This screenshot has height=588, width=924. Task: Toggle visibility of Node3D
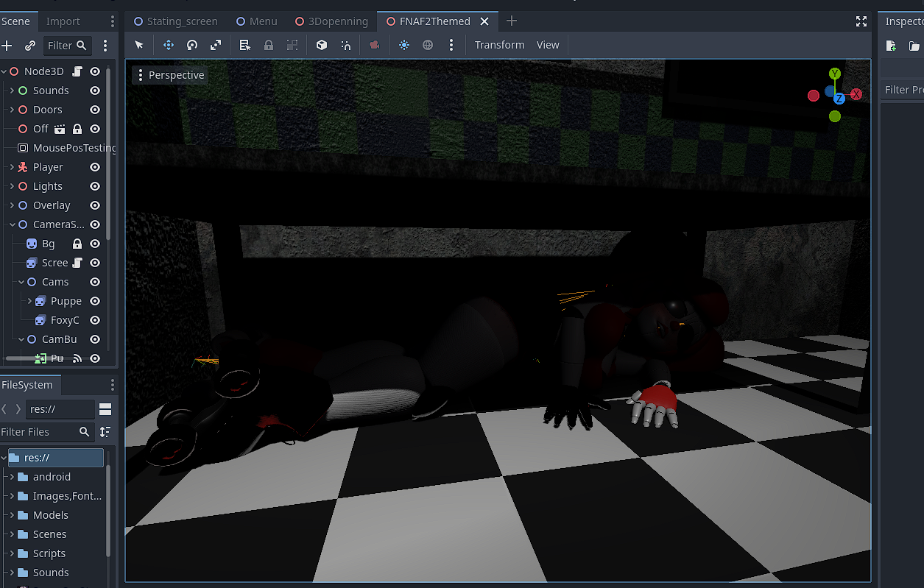point(95,71)
